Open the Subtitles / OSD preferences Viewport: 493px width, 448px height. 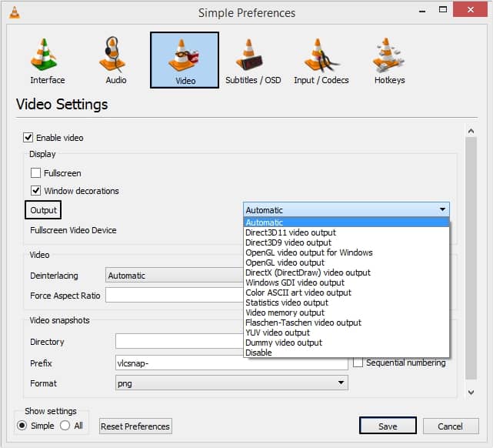(253, 61)
